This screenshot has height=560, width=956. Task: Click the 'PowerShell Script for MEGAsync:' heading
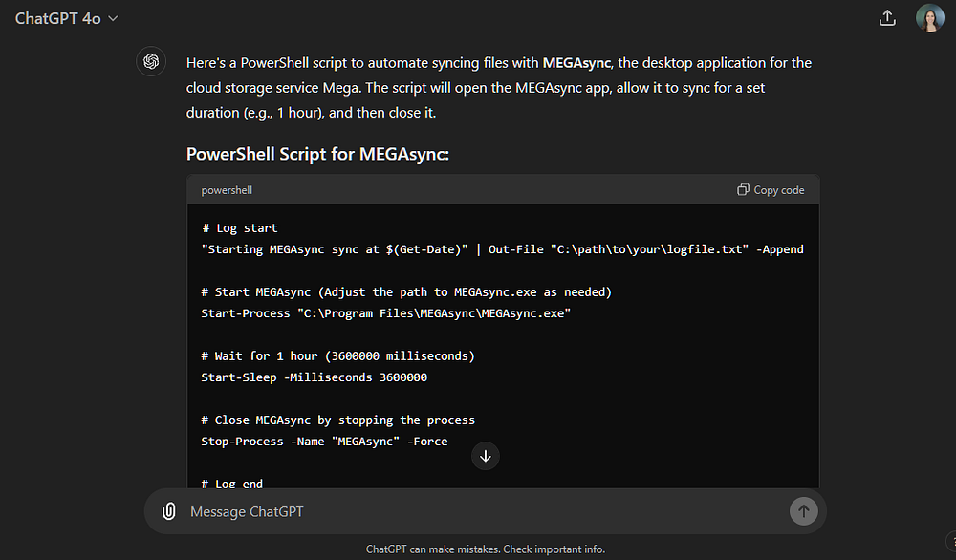317,154
